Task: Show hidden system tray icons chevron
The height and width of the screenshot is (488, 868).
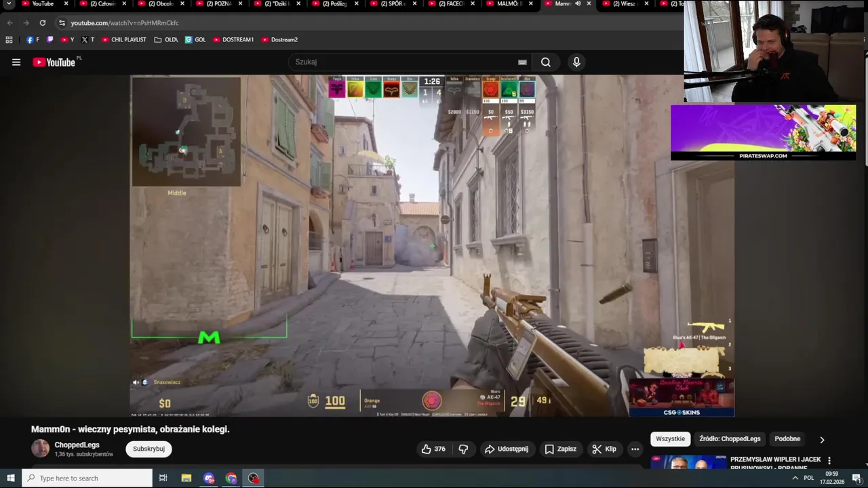Action: tap(795, 478)
